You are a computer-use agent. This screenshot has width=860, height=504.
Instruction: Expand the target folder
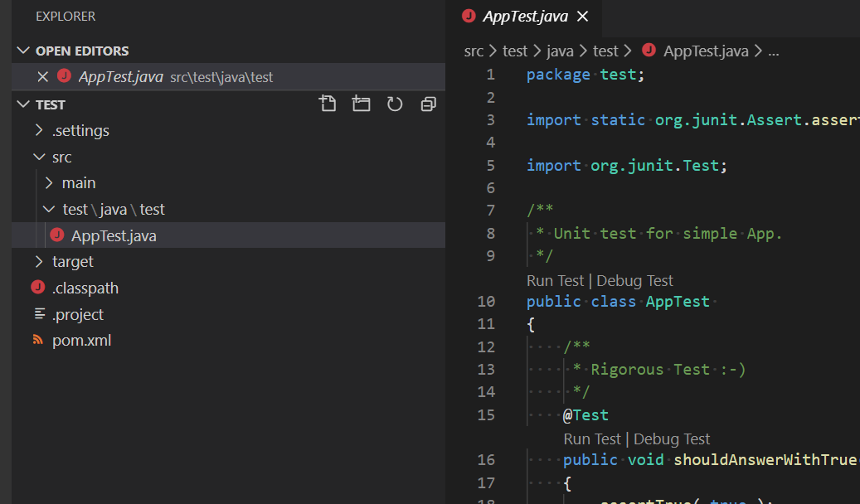tap(38, 261)
